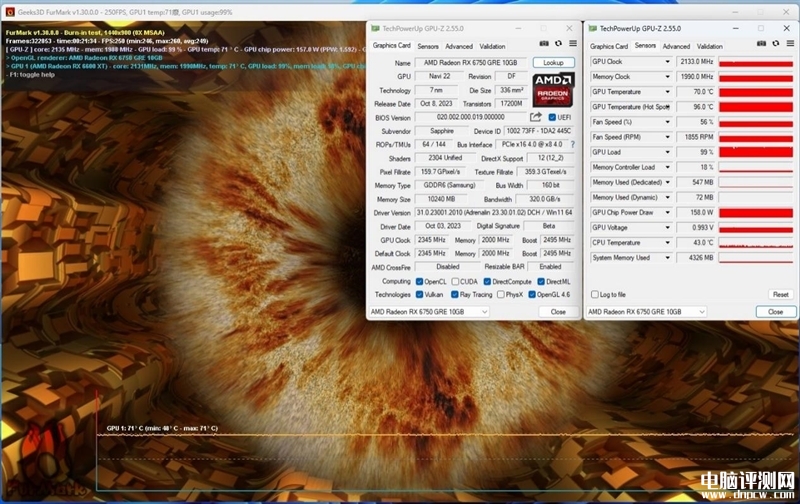Open Advanced tab in right GPU-Z window
Viewport: 800px width, 504px height.
pos(676,46)
